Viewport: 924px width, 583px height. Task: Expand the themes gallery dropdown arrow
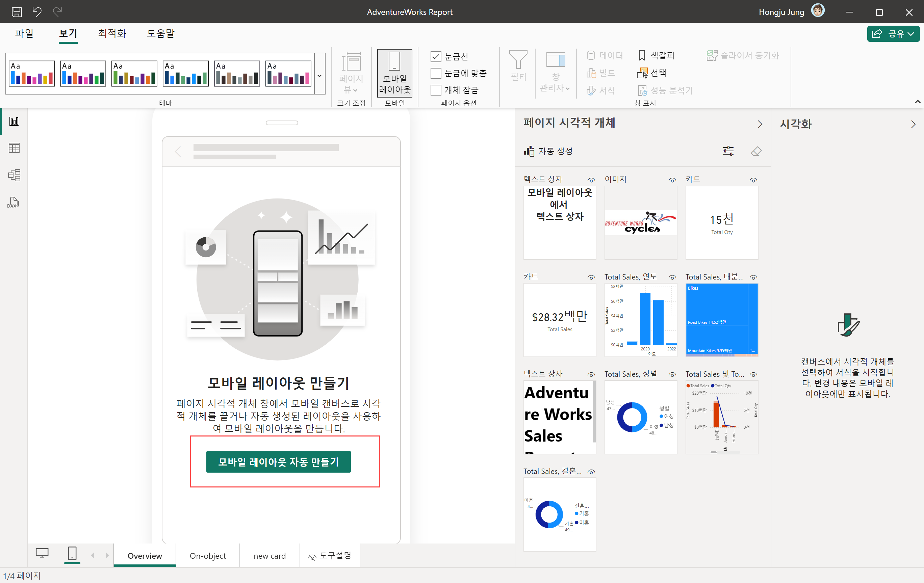pyautogui.click(x=319, y=76)
